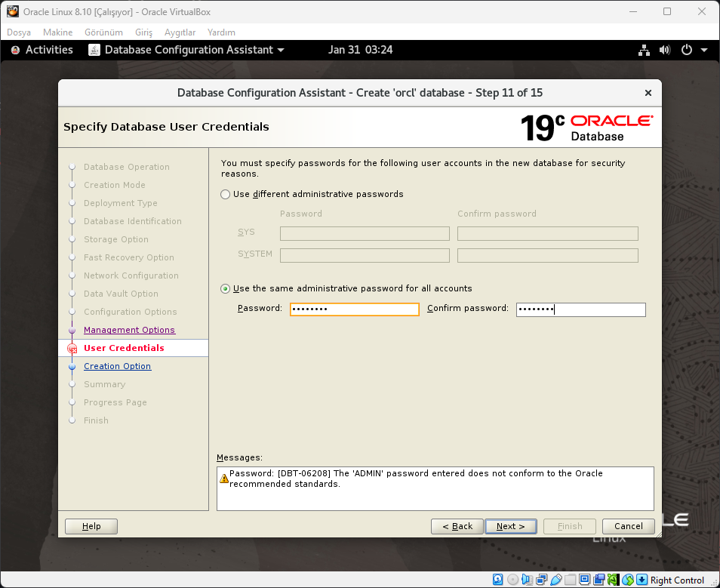Go back with the Back button
This screenshot has width=720, height=588.
[457, 526]
